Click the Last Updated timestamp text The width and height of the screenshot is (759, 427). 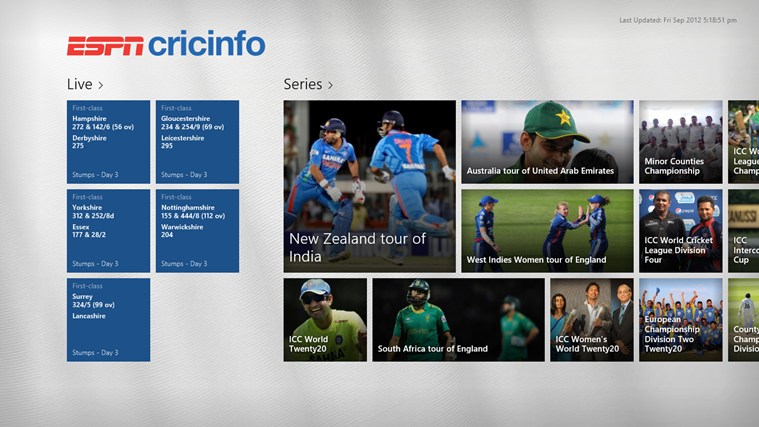678,20
